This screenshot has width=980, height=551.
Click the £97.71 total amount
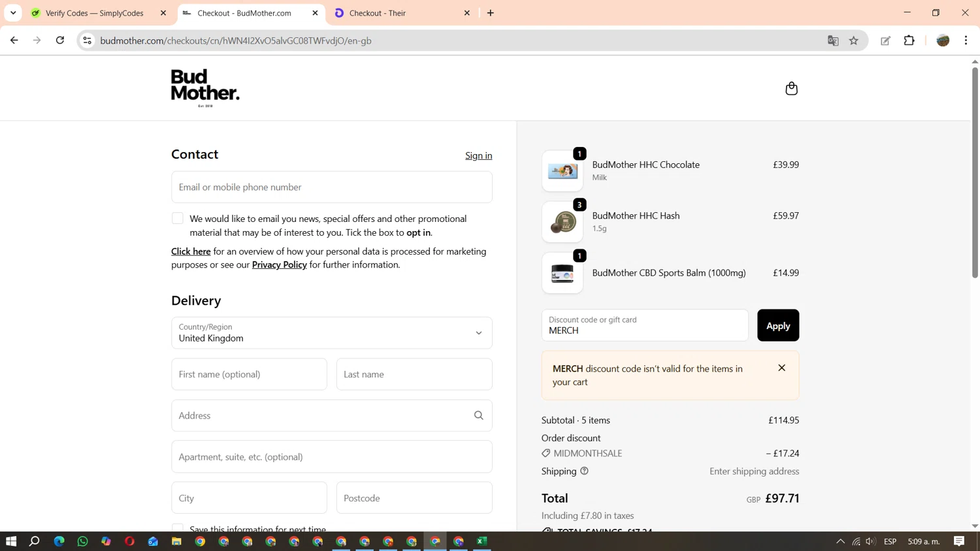click(x=782, y=498)
